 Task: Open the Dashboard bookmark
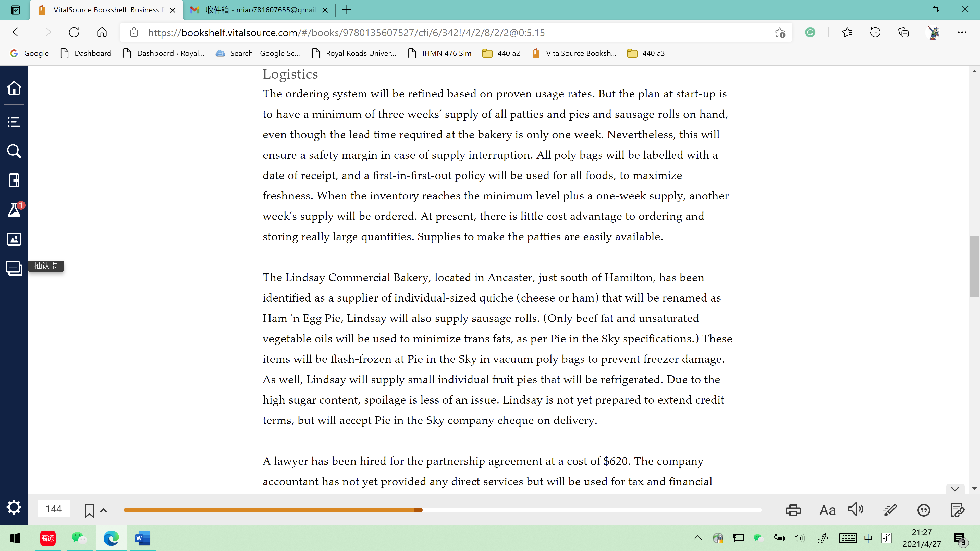(86, 53)
